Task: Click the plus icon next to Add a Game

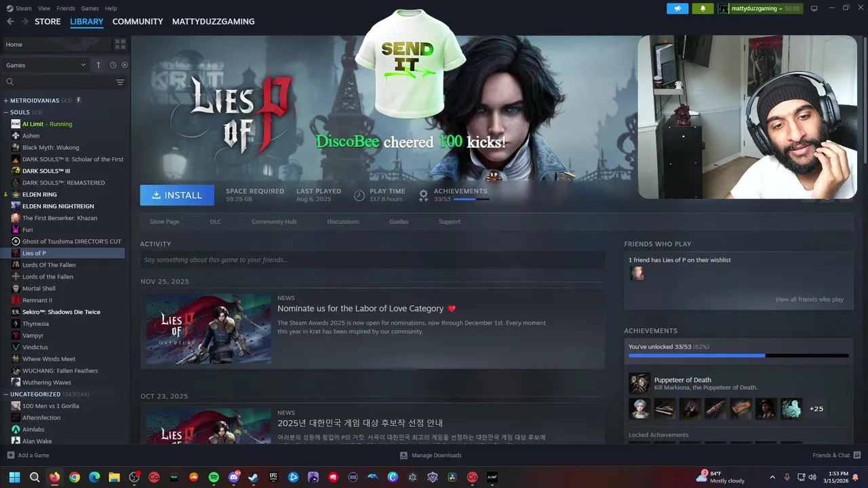Action: click(10, 455)
